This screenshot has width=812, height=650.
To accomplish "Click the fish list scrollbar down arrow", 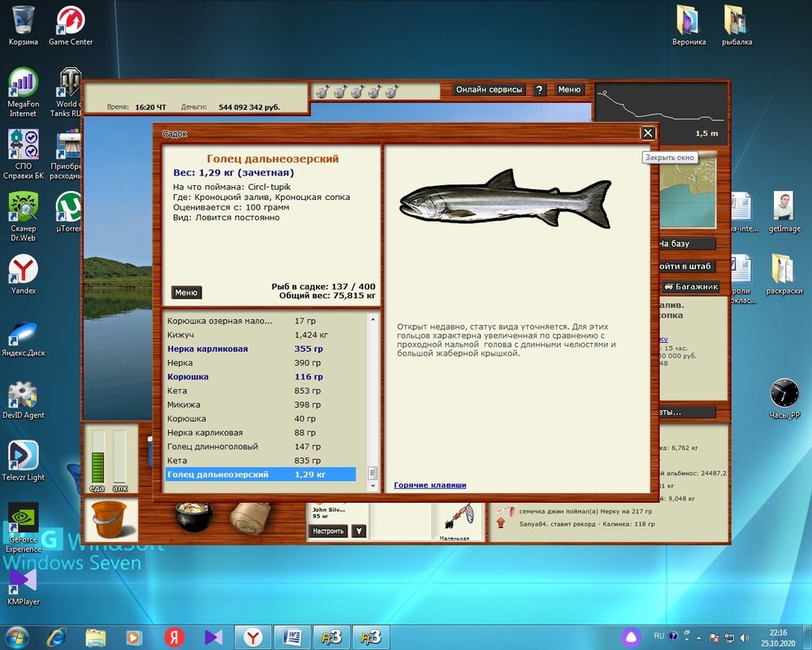I will pyautogui.click(x=374, y=486).
